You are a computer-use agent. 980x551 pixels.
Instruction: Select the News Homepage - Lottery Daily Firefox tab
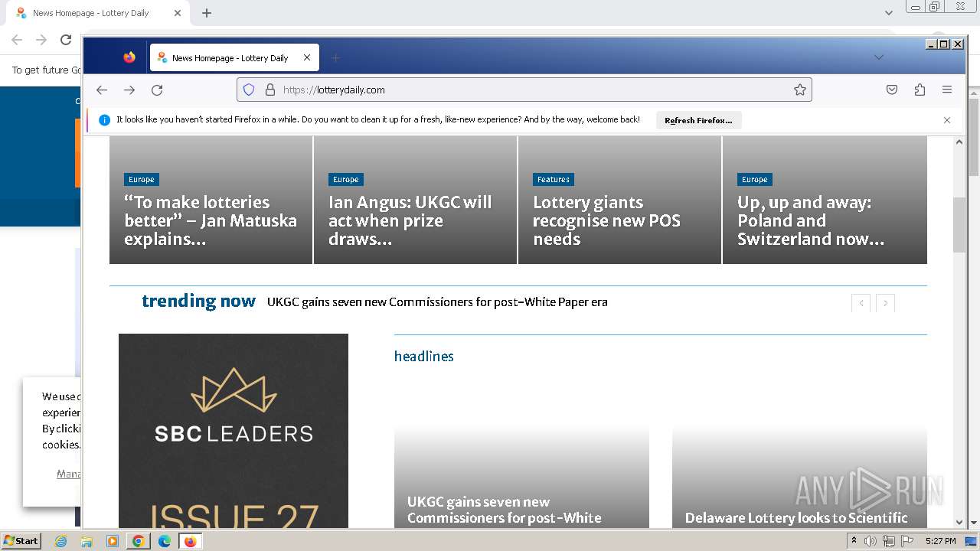234,57
